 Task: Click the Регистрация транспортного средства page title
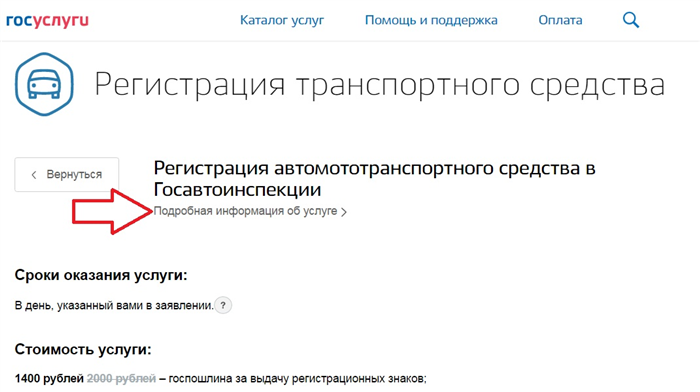click(379, 84)
